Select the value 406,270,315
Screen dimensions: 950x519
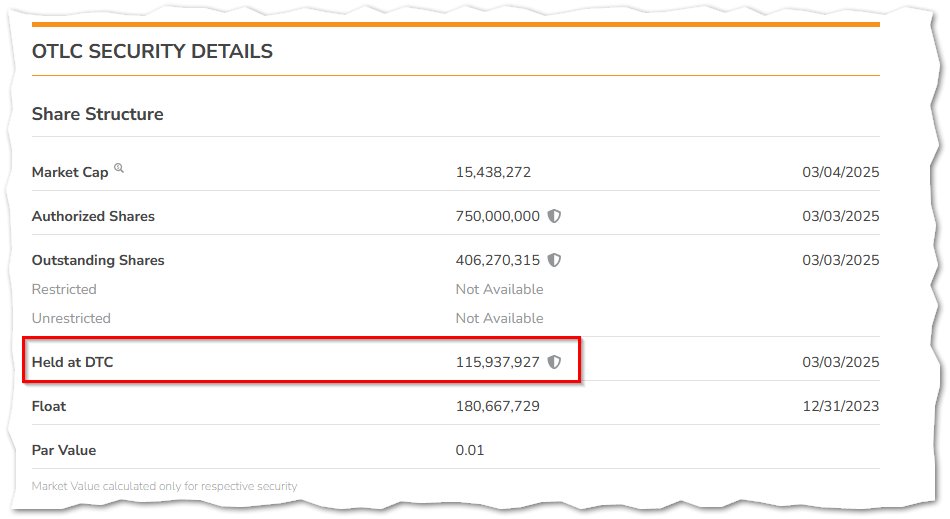coord(497,260)
